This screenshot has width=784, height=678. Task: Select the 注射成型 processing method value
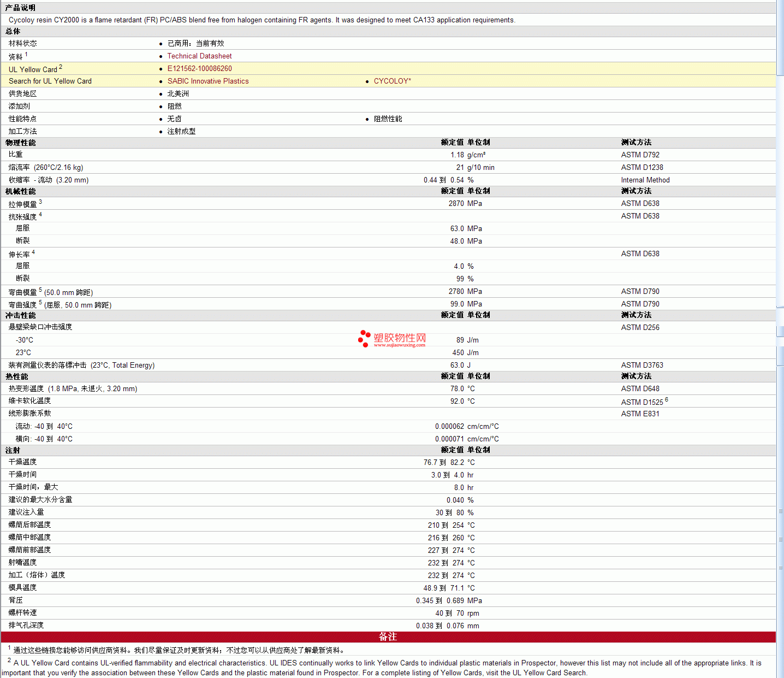click(181, 131)
